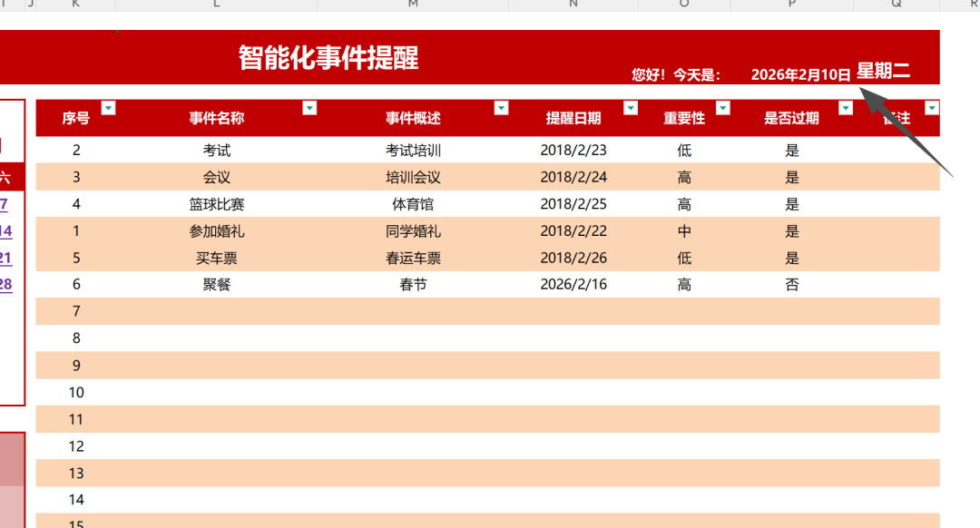Click the 春运车票 description cell
Viewport: 980px width, 528px height.
click(x=413, y=258)
